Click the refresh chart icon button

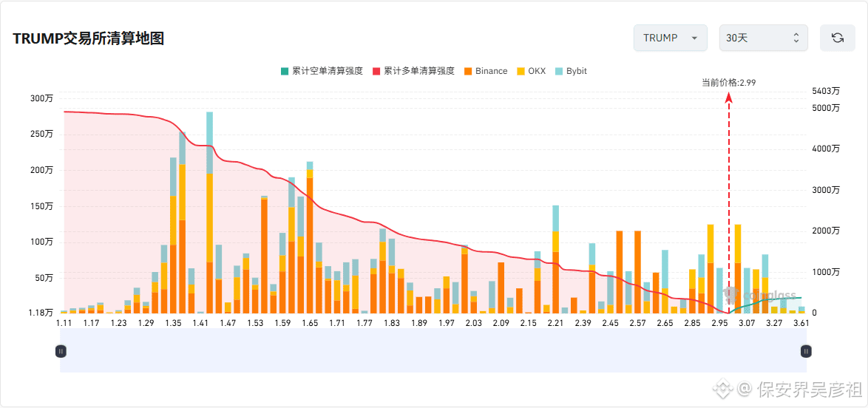click(x=837, y=38)
